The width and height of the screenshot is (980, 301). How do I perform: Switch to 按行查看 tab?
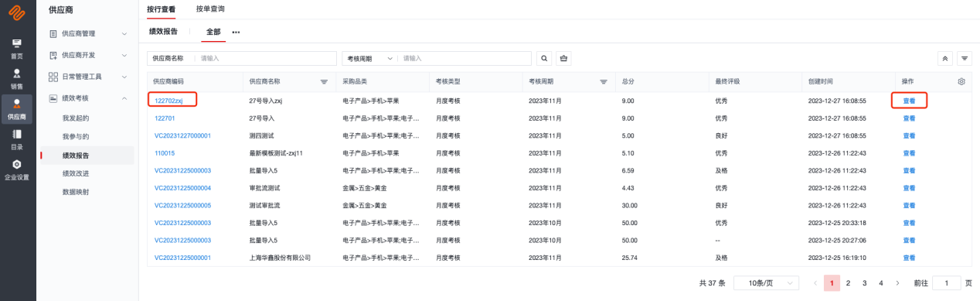[x=161, y=9]
